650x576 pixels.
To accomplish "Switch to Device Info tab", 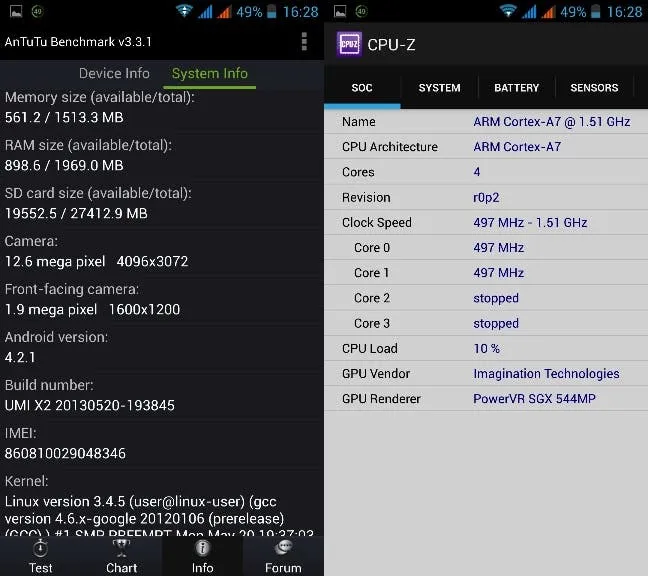I will tap(114, 73).
